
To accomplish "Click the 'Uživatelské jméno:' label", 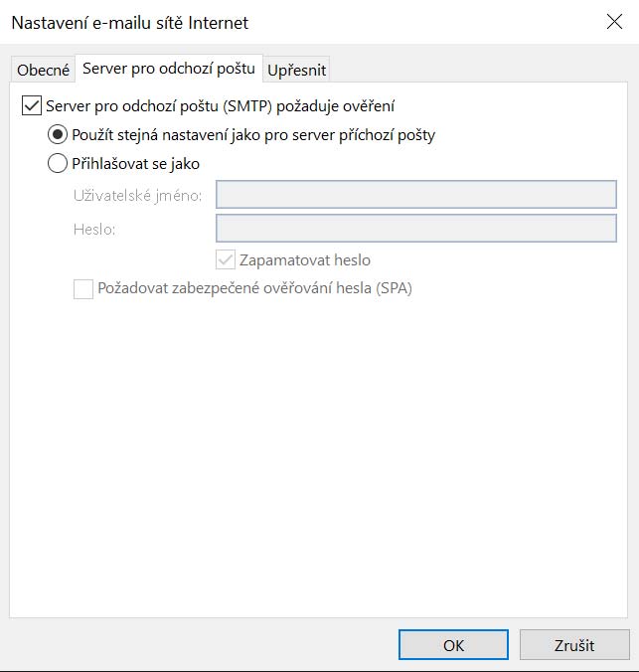I will [137, 196].
